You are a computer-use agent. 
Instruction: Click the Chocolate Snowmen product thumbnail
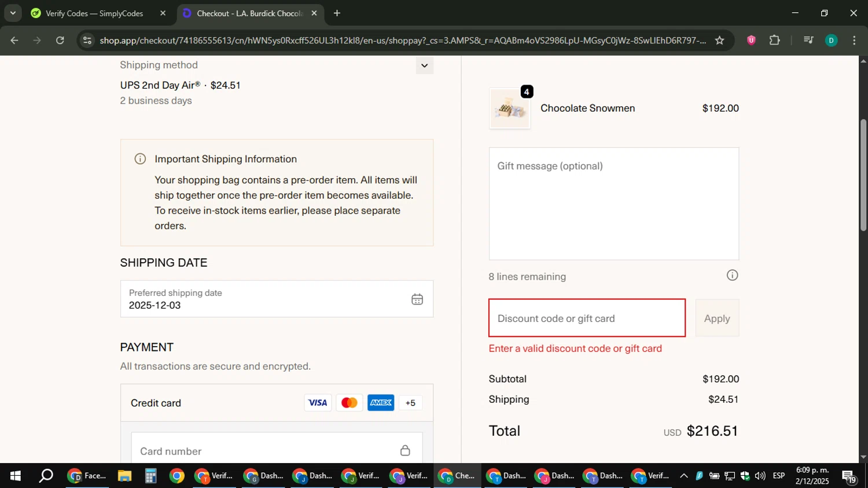click(x=509, y=108)
